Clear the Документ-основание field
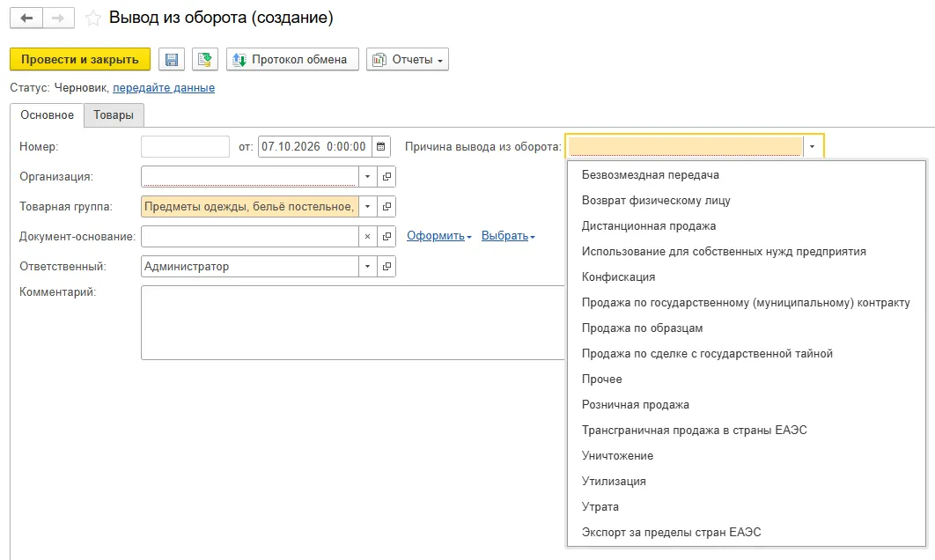Screen dimensions: 935x560 pyautogui.click(x=367, y=236)
